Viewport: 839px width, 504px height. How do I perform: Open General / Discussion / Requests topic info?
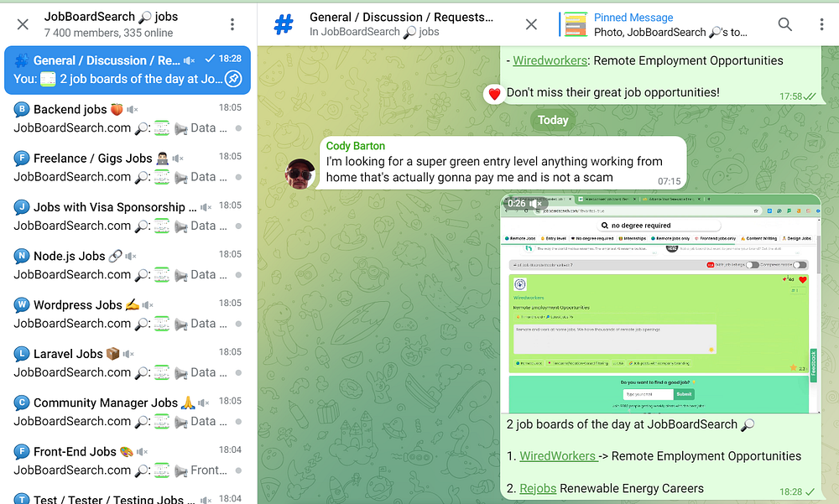coord(401,24)
